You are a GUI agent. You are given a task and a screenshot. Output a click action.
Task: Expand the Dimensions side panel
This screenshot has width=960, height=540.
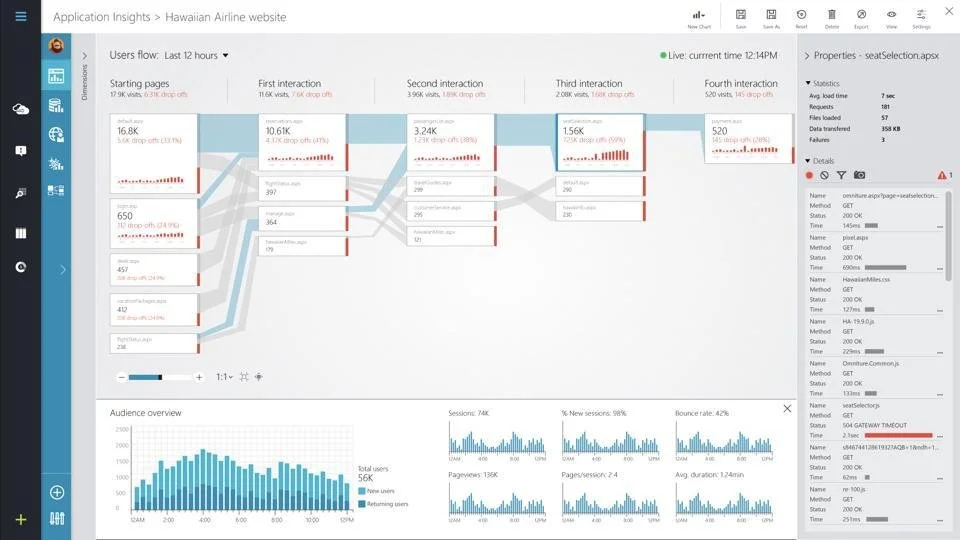point(84,56)
